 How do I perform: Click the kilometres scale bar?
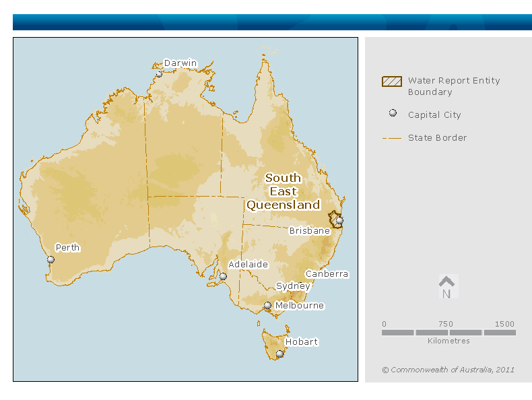[x=448, y=333]
